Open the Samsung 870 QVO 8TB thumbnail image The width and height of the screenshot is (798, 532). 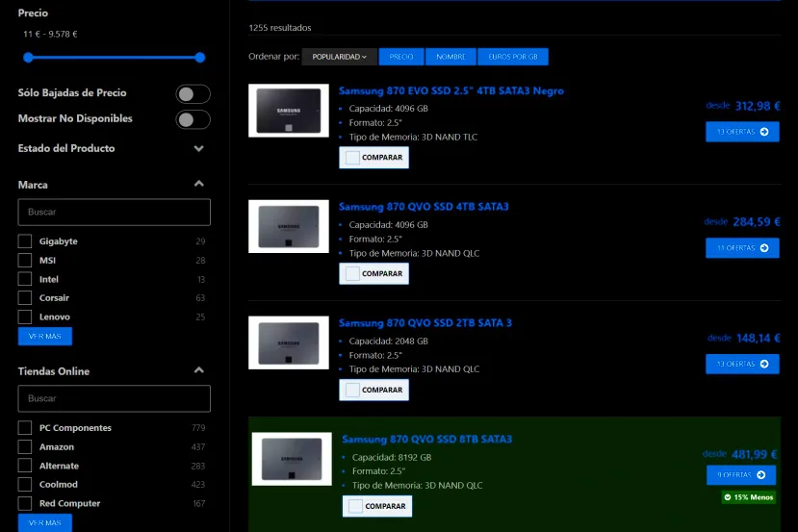(x=292, y=459)
